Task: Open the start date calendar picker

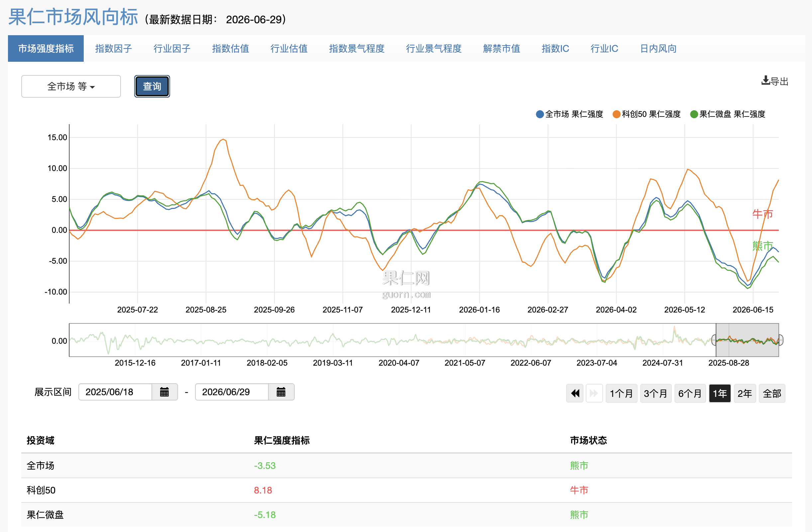Action: (164, 392)
